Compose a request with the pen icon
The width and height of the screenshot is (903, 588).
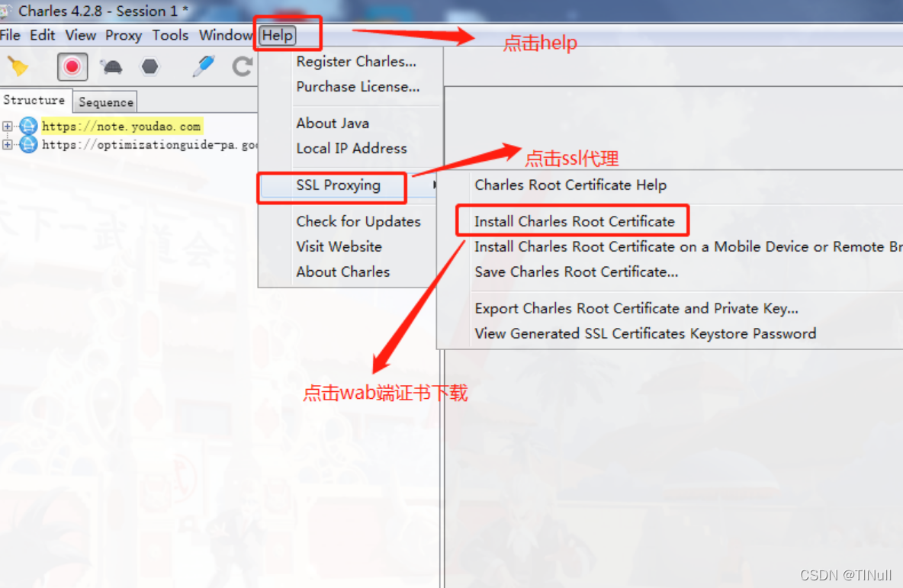click(204, 66)
